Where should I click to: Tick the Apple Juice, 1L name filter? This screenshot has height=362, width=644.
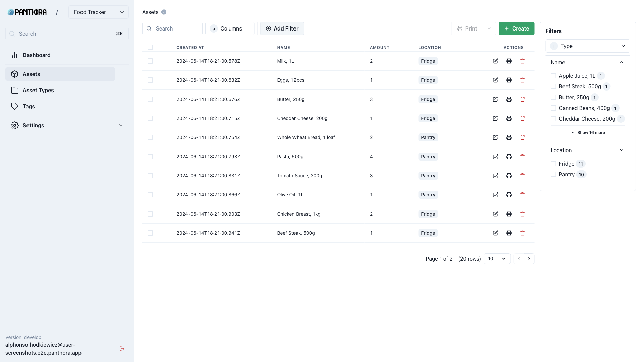pyautogui.click(x=553, y=76)
